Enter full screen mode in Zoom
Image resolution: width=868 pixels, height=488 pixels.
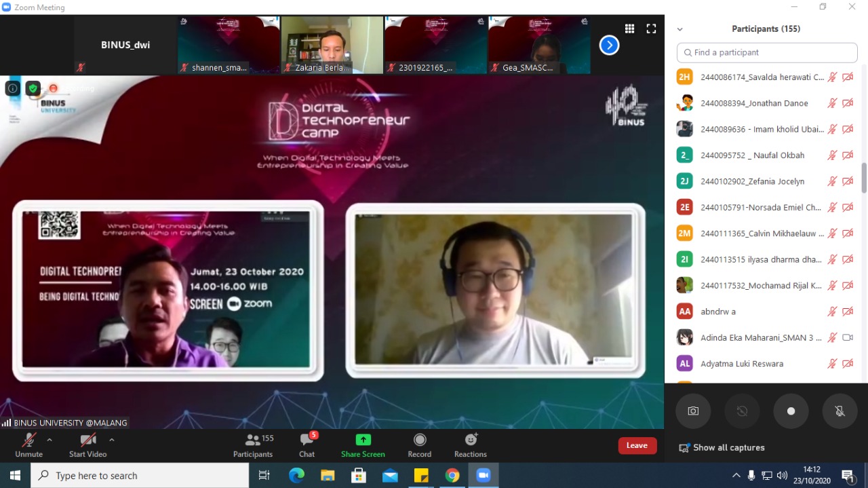pos(651,29)
